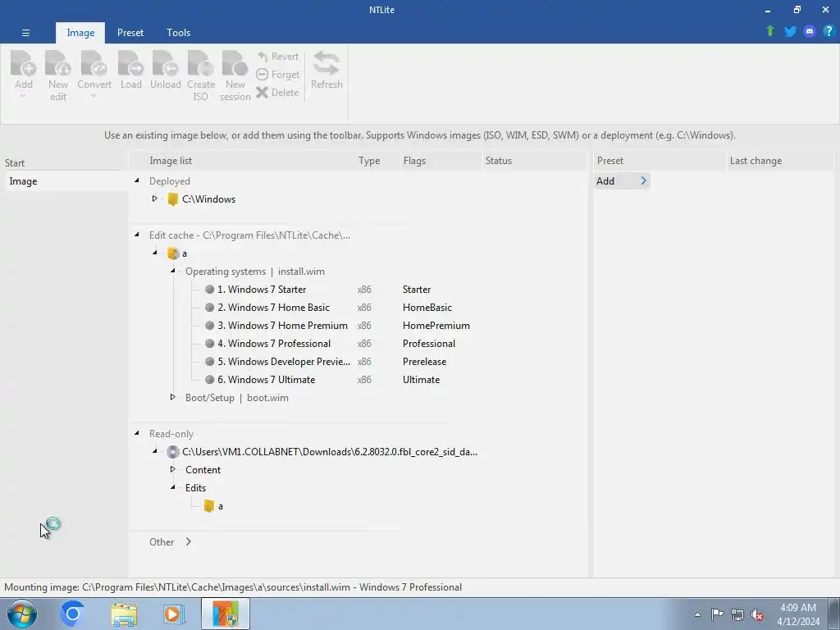Click the Add image toolbar icon
840x630 pixels.
pyautogui.click(x=24, y=62)
